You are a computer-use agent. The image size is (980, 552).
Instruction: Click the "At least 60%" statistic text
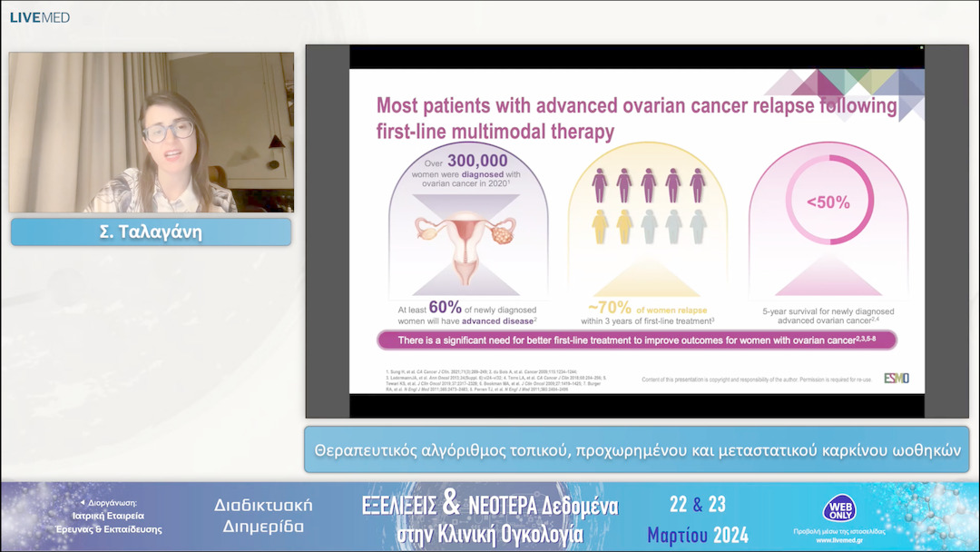pyautogui.click(x=467, y=314)
